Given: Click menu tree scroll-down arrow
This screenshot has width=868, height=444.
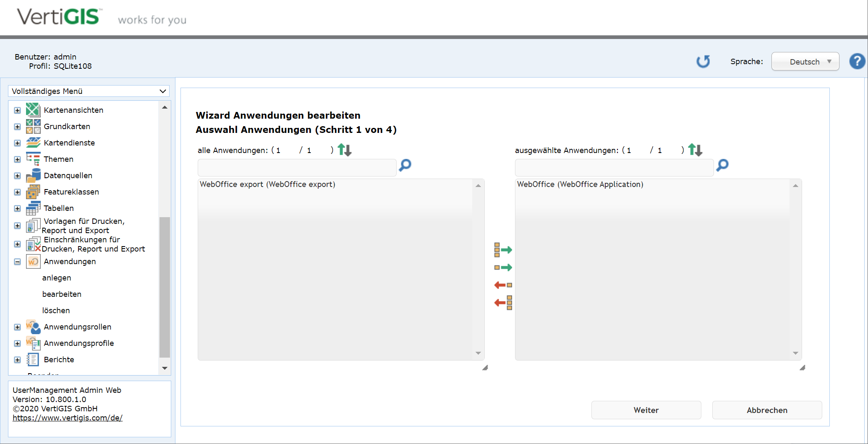Looking at the screenshot, I should 165,368.
